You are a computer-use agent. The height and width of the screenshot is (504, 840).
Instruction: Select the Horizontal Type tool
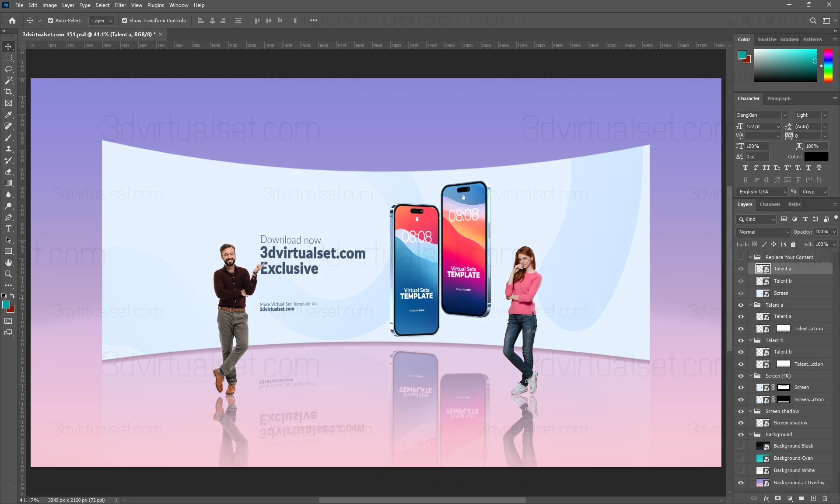[8, 228]
